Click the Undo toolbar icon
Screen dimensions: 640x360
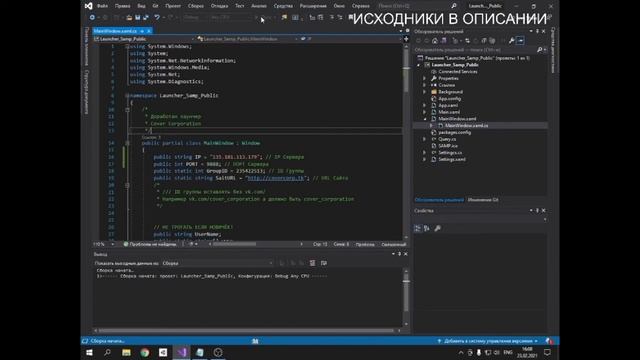coord(157,18)
